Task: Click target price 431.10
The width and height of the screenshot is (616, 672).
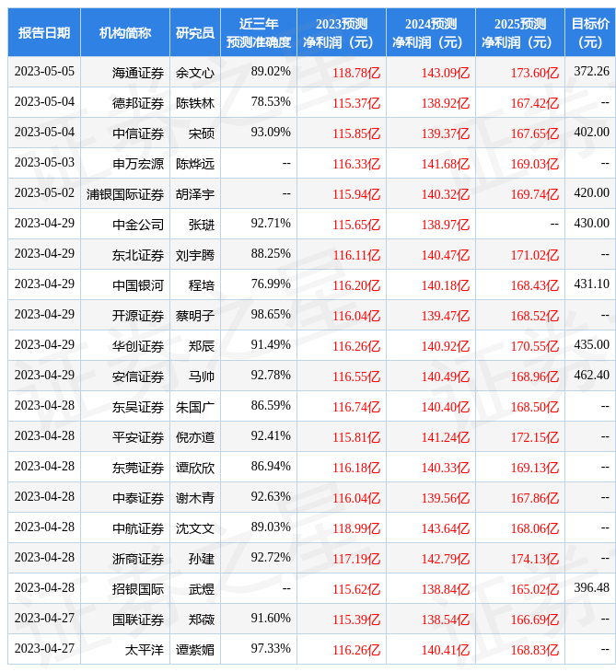Action: click(x=591, y=284)
